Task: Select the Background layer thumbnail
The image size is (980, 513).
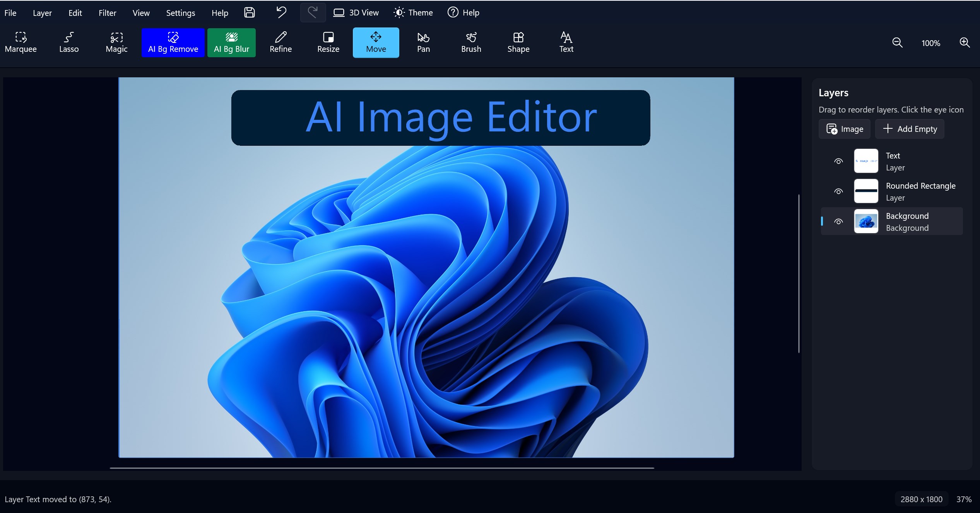Action: 866,222
